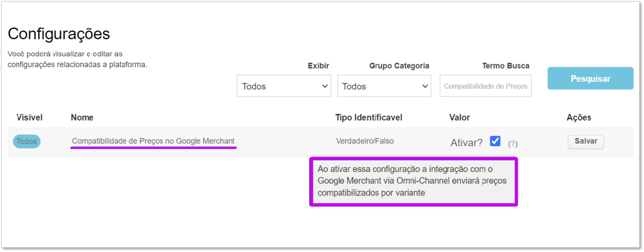Select the Todos visibility badge
This screenshot has height=252, width=644.
27,141
